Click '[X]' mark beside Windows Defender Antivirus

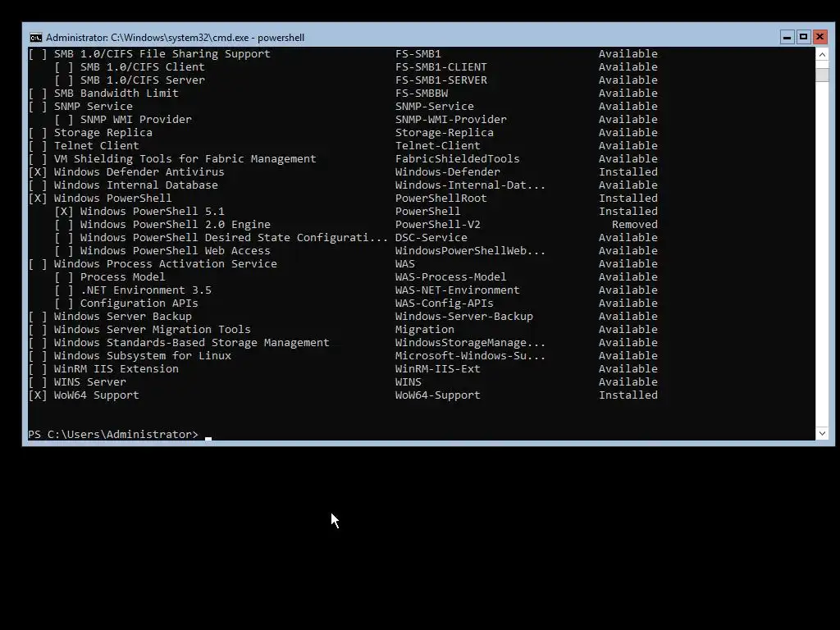(38, 172)
